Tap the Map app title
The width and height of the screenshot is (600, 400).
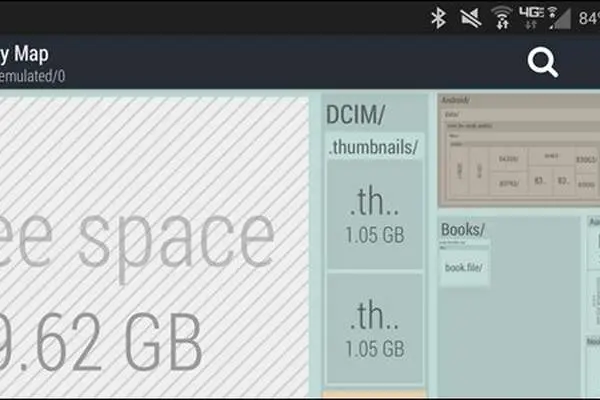point(24,54)
